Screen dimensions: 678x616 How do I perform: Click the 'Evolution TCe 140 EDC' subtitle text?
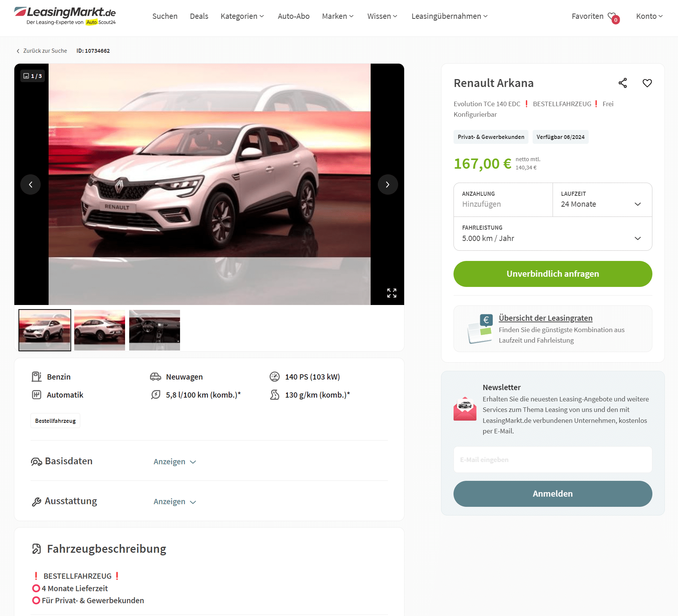(487, 104)
